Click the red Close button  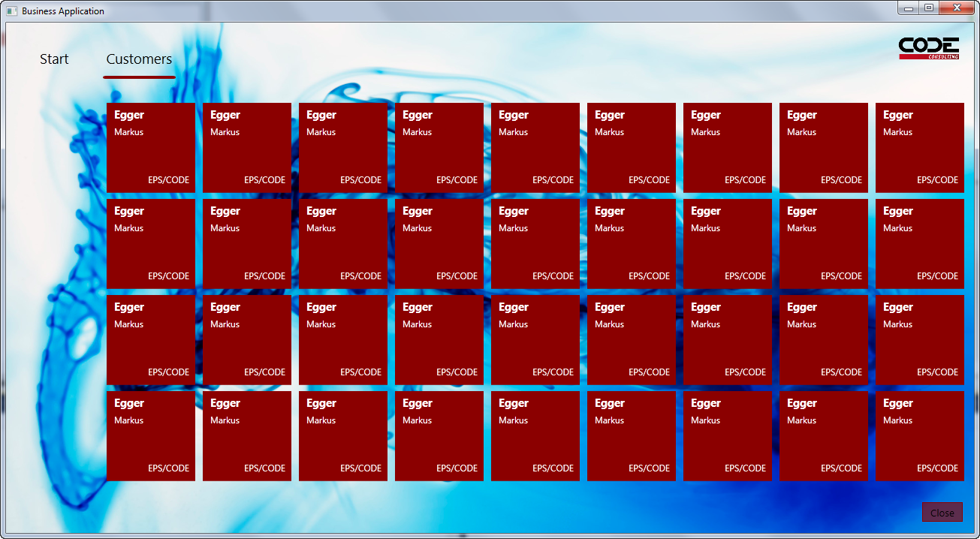pyautogui.click(x=942, y=513)
